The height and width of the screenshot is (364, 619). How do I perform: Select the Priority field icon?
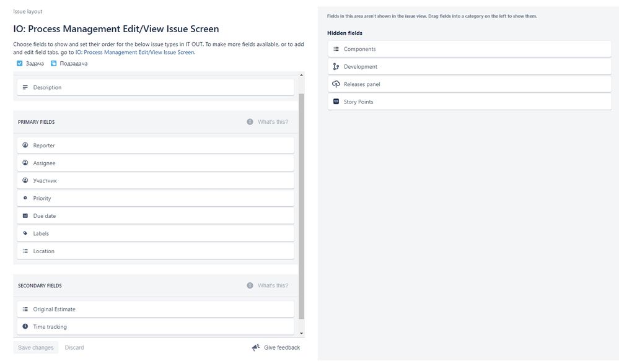click(25, 198)
